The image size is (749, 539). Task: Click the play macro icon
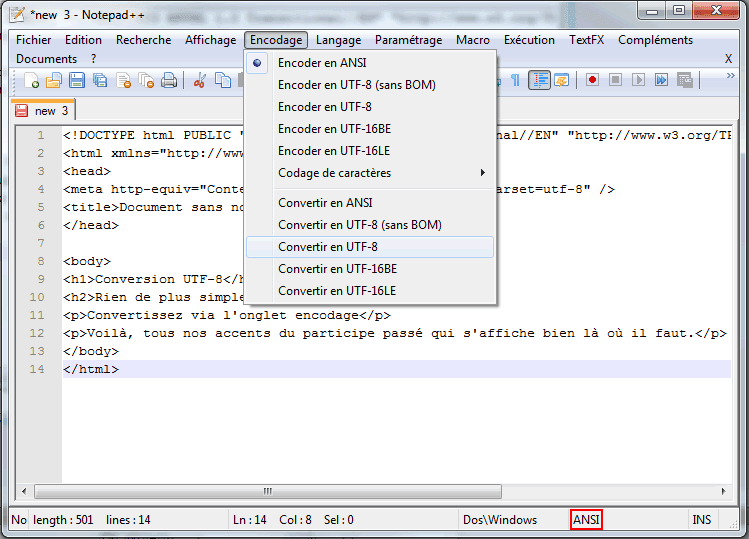click(638, 80)
